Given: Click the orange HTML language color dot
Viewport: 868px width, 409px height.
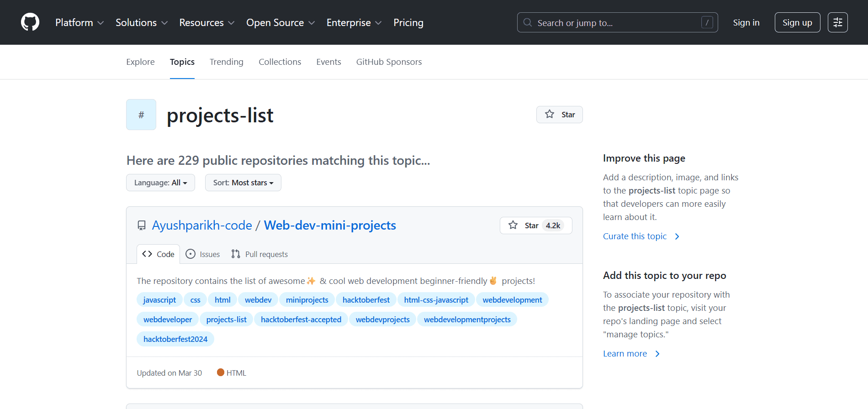Looking at the screenshot, I should 221,372.
